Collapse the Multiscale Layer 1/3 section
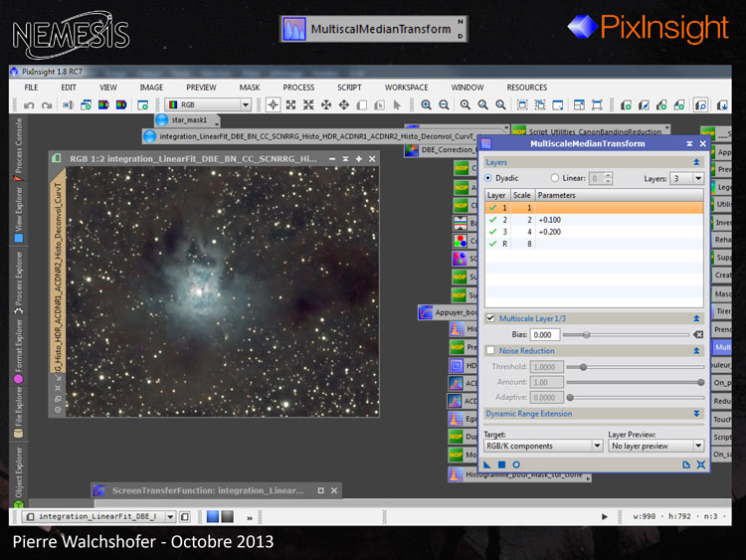This screenshot has height=560, width=746. pos(696,318)
